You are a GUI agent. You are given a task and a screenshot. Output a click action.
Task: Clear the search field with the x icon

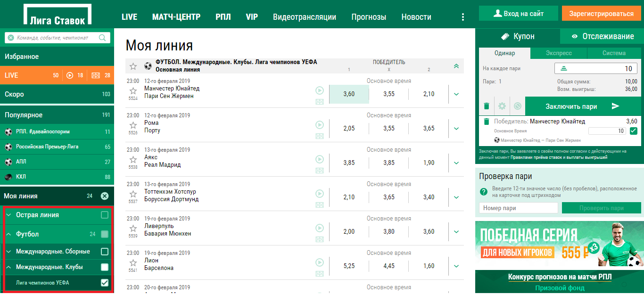click(x=11, y=38)
